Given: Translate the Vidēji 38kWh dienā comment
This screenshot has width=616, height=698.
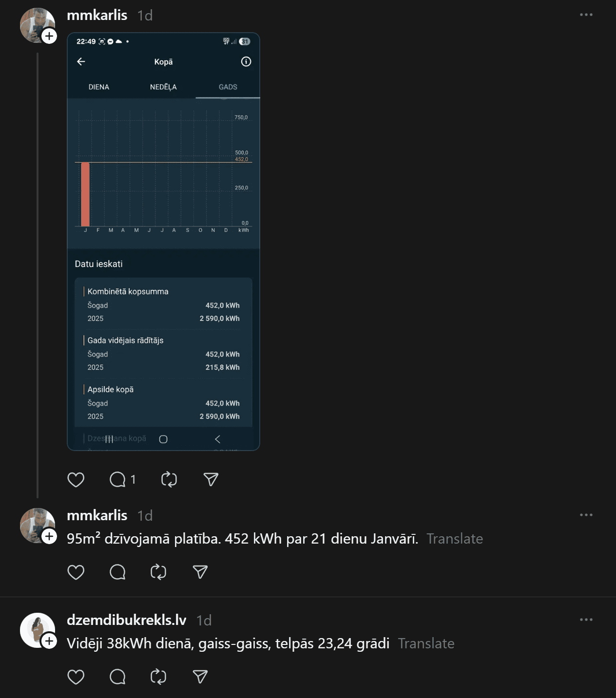Looking at the screenshot, I should [x=426, y=643].
